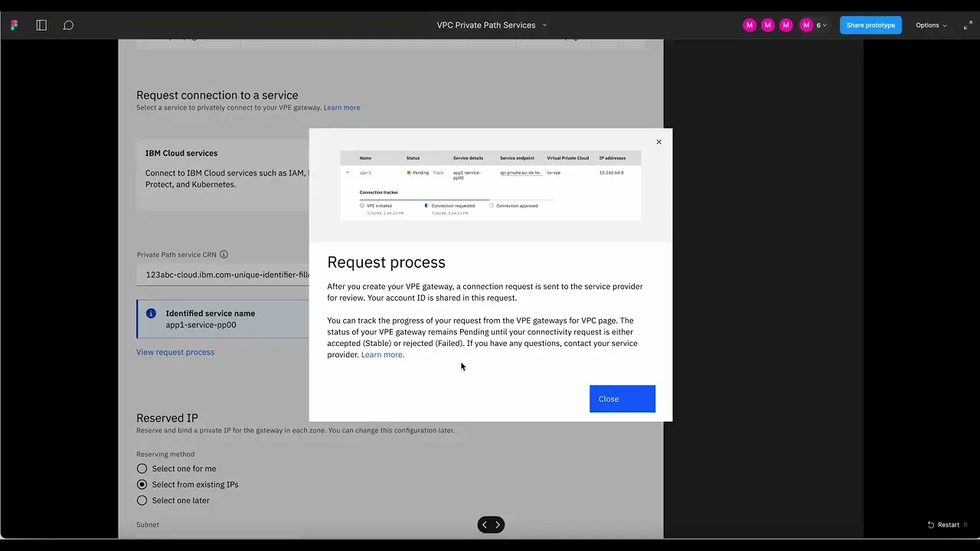This screenshot has width=980, height=551.
Task: Click the Reserved IP heading
Action: click(x=167, y=418)
